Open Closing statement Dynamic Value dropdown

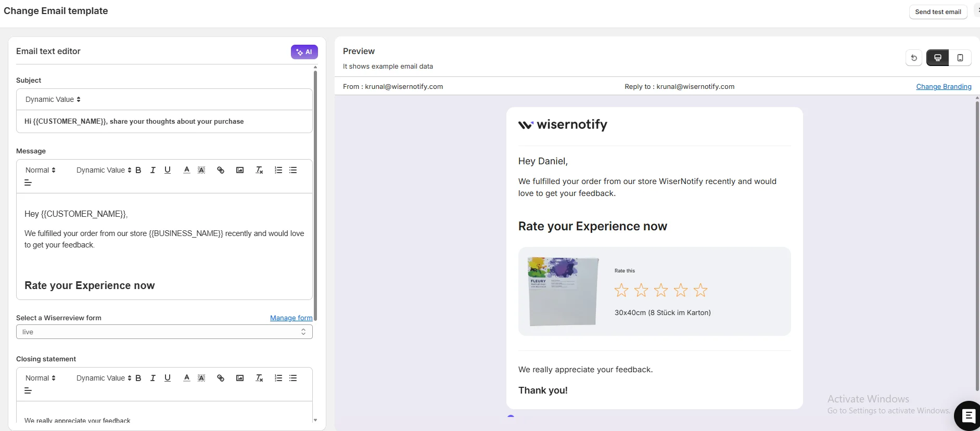104,378
